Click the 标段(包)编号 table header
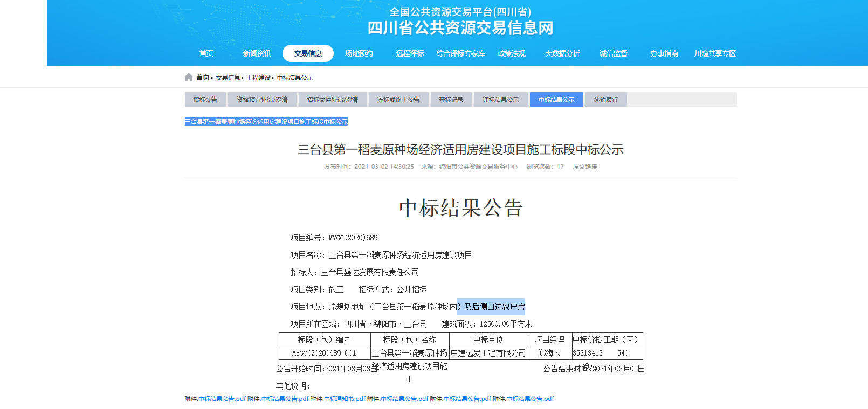 point(325,339)
